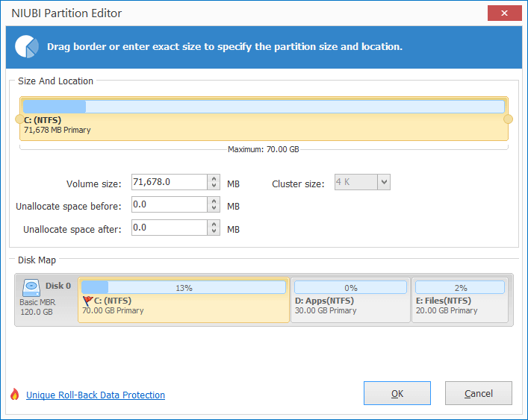Select the E: Files partition in Disk Map
The width and height of the screenshot is (528, 420).
460,300
